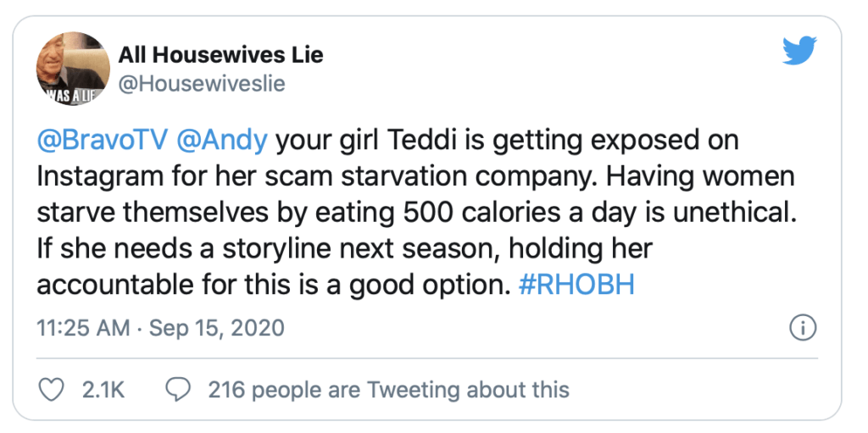Follow the #RHOBH hashtag link
This screenshot has height=433, width=868.
coord(576,285)
